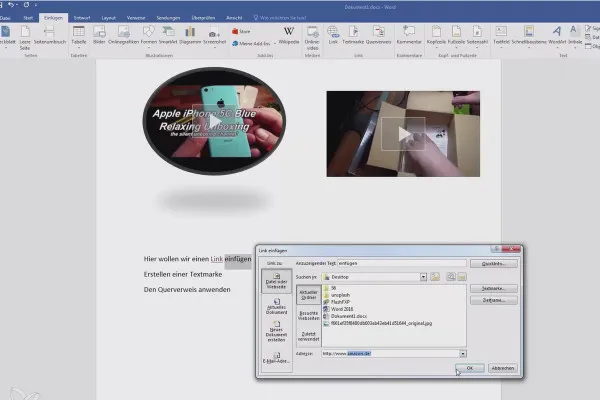Screen dimensions: 600x400
Task: Open the Office Store add-ins
Action: [x=241, y=31]
